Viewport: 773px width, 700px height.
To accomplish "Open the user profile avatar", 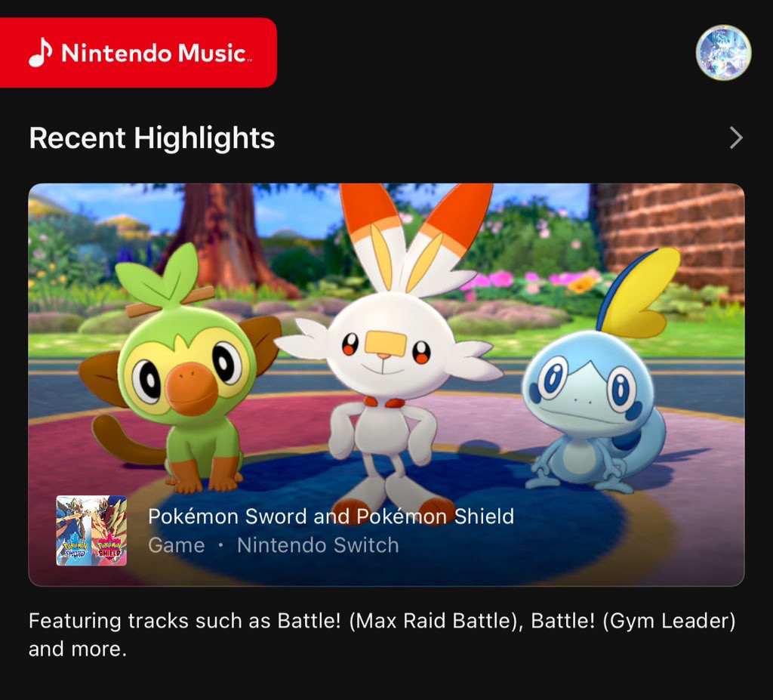I will click(x=723, y=52).
